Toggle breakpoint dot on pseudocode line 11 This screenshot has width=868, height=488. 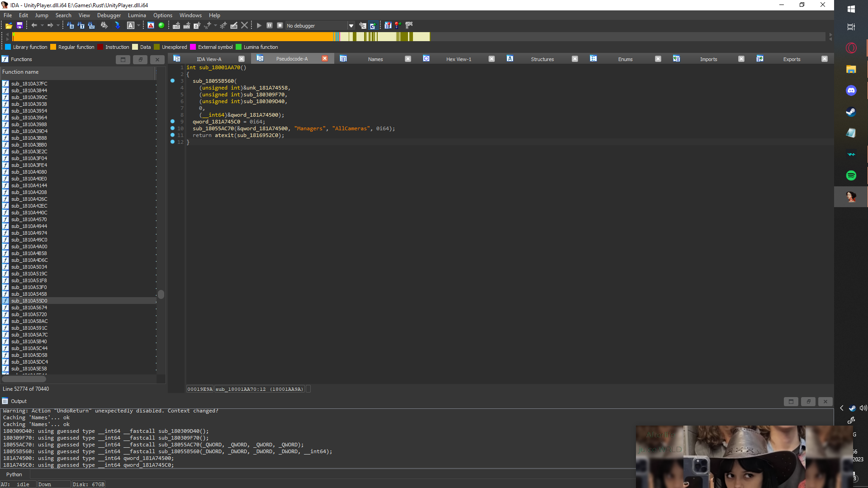point(172,135)
